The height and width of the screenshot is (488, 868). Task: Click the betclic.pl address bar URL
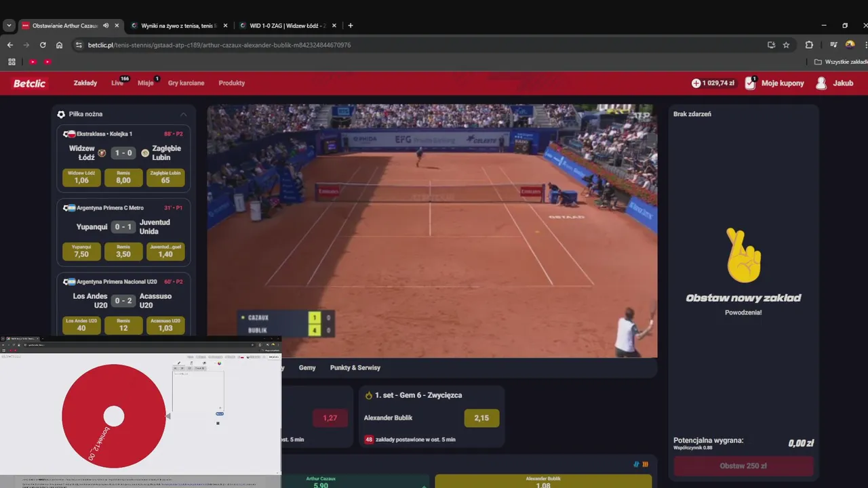coord(219,45)
